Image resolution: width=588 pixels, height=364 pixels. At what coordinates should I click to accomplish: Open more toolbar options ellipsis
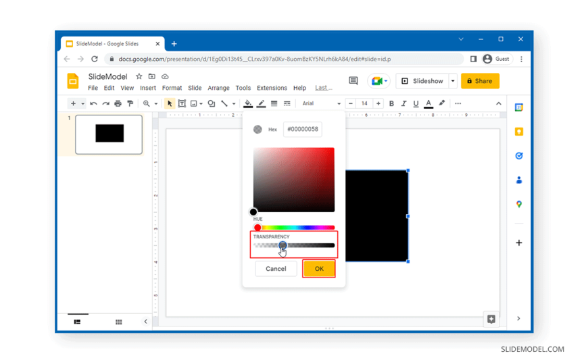pyautogui.click(x=458, y=103)
